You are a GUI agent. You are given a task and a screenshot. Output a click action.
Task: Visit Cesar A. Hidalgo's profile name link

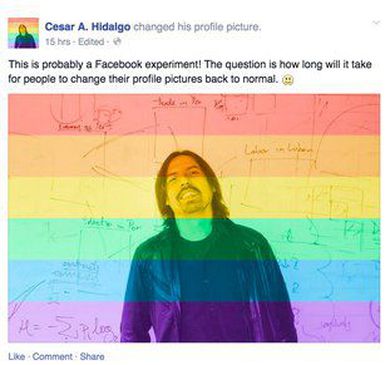point(87,27)
